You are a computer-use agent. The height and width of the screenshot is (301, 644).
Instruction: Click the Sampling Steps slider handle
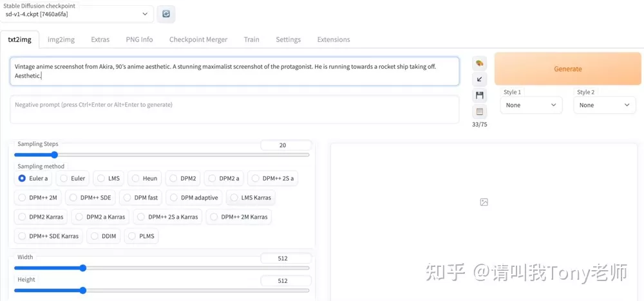54,154
